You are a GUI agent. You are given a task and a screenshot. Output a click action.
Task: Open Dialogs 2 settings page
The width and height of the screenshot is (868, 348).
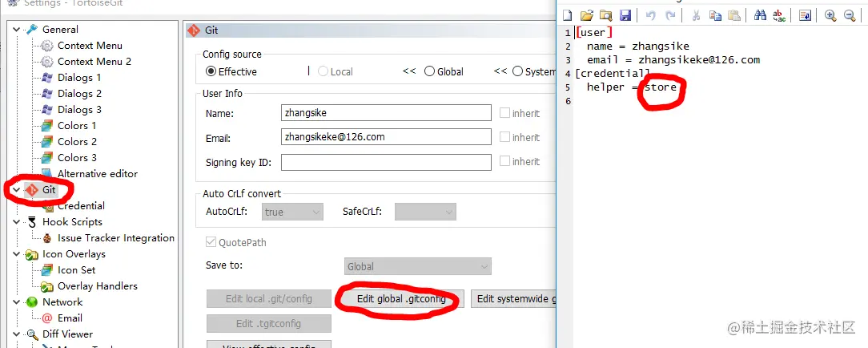[x=79, y=94]
